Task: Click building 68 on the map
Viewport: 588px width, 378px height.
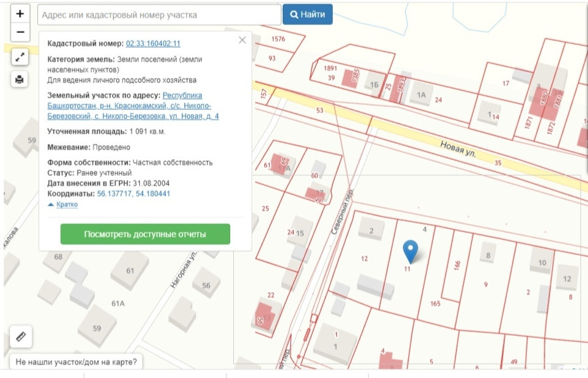Action: 58,257
